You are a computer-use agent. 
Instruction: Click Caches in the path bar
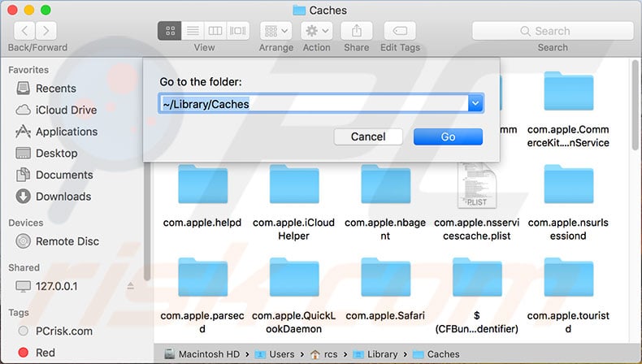tap(436, 353)
